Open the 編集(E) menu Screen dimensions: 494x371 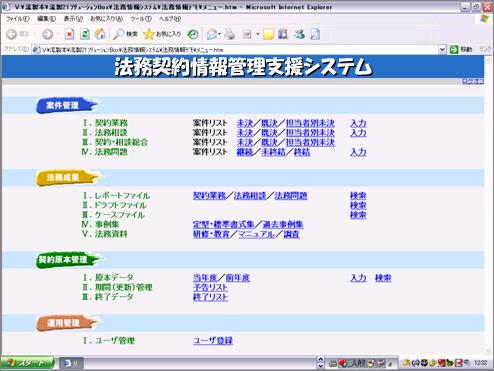(46, 19)
